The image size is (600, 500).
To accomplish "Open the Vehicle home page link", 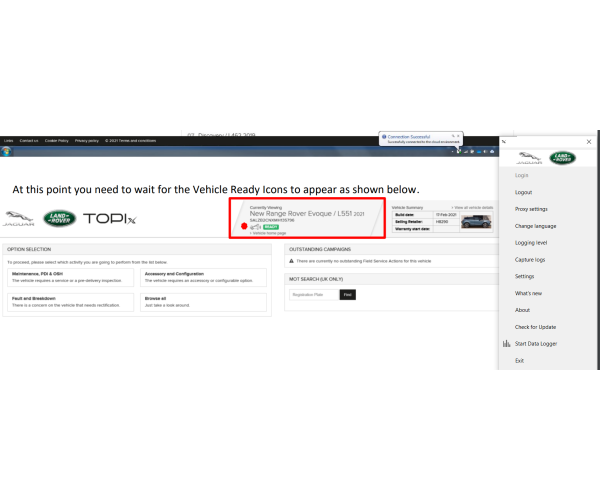I will coord(268,233).
